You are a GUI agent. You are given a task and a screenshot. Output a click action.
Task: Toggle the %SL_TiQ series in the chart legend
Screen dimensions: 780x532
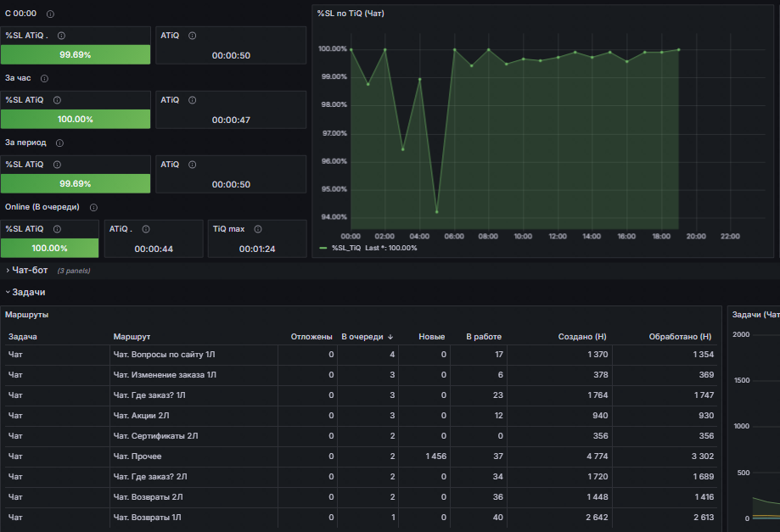pyautogui.click(x=345, y=248)
